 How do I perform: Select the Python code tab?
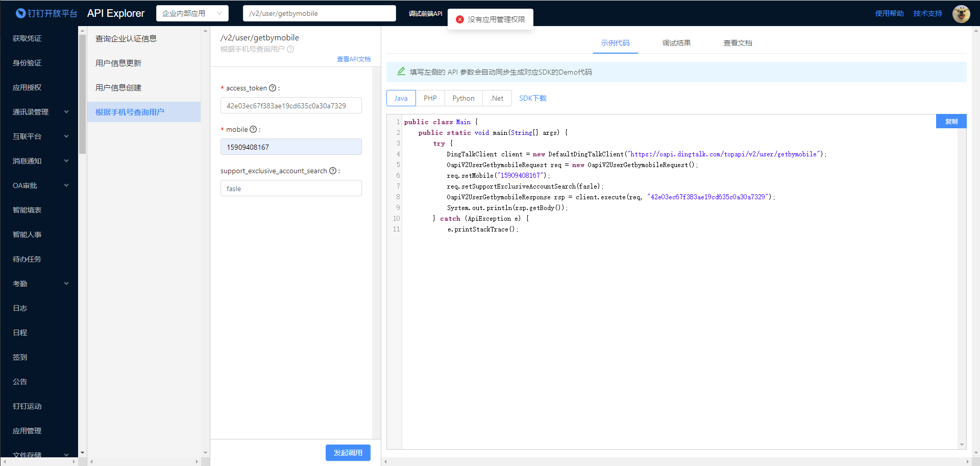point(463,98)
